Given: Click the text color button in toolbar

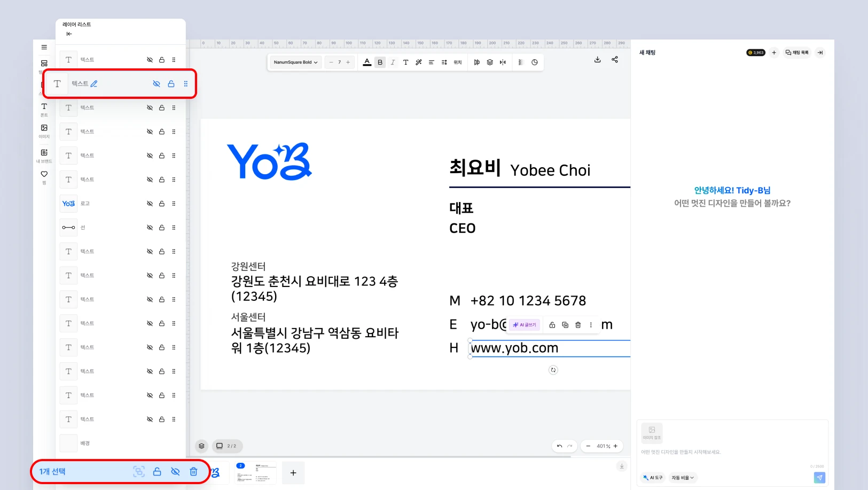Looking at the screenshot, I should coord(367,63).
